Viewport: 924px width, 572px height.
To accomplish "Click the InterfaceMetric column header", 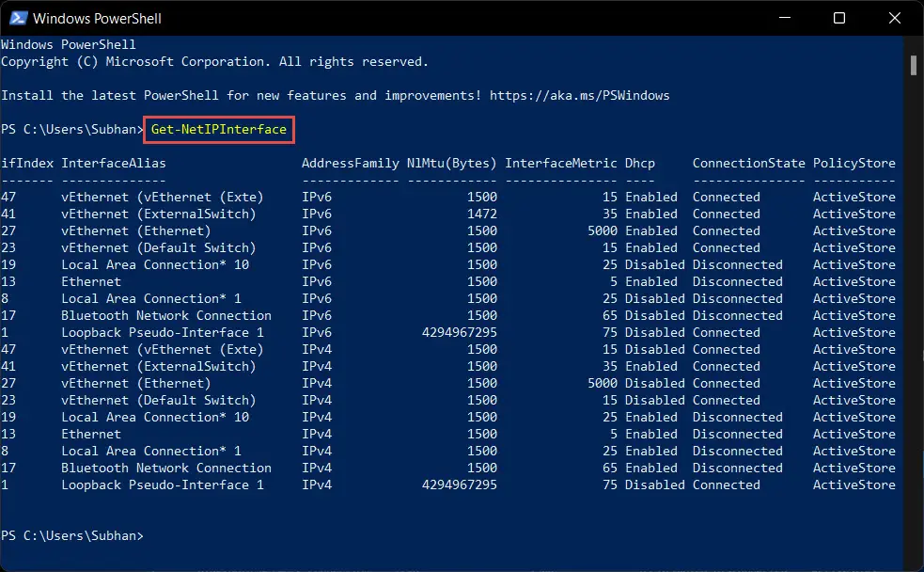I will (x=561, y=164).
